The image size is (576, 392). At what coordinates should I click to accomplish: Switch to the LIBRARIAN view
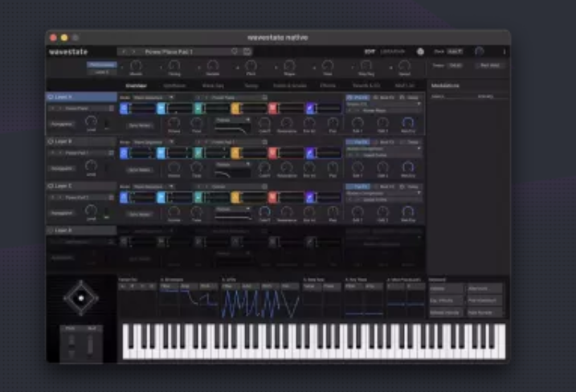tap(392, 51)
